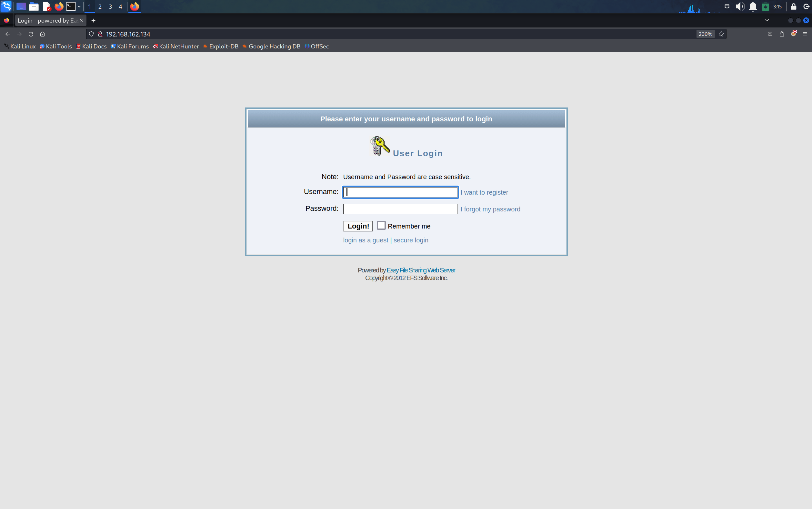Reload the current page
812x509 pixels.
click(x=31, y=34)
